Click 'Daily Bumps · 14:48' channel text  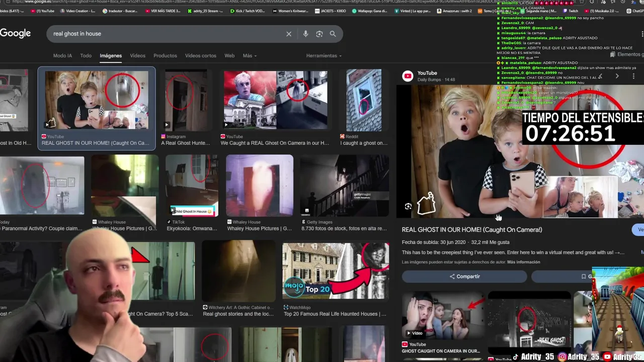pos(436,79)
